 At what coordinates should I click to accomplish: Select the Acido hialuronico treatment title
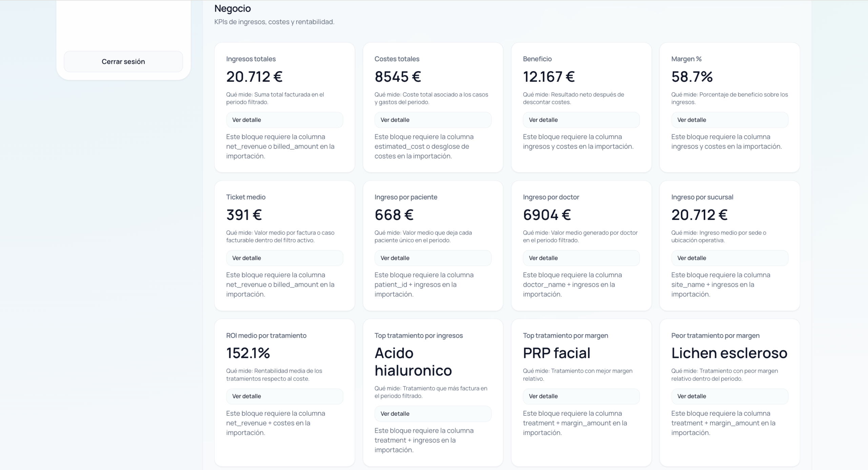[x=413, y=362]
